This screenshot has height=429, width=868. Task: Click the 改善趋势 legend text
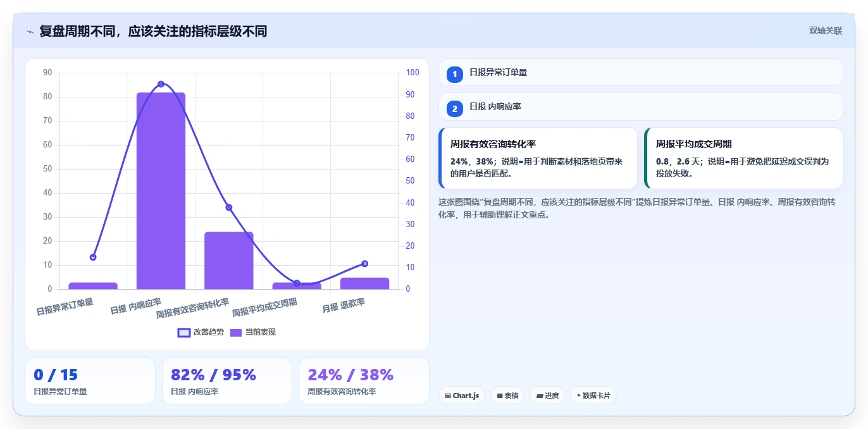pos(209,332)
